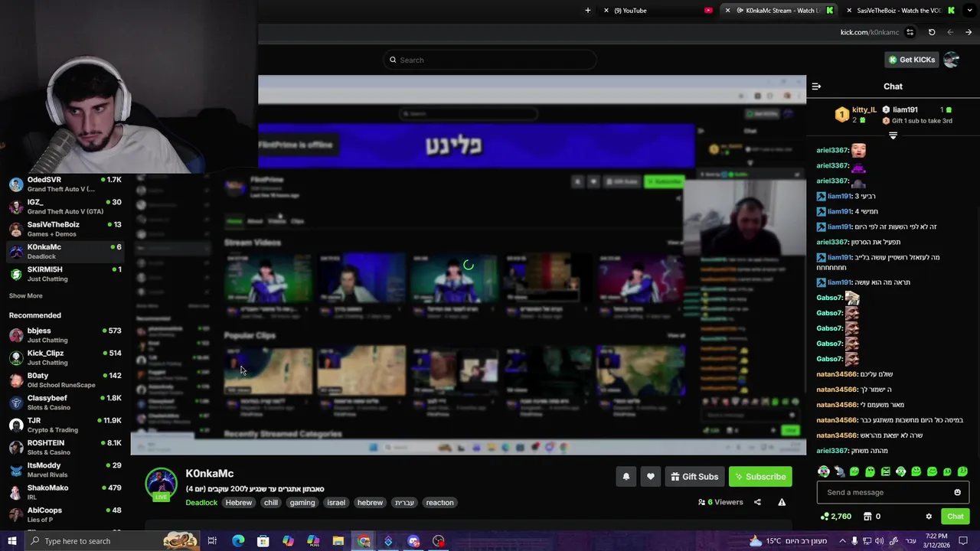980x551 pixels.
Task: Open IGZ_ channel in sidebar
Action: pos(65,207)
